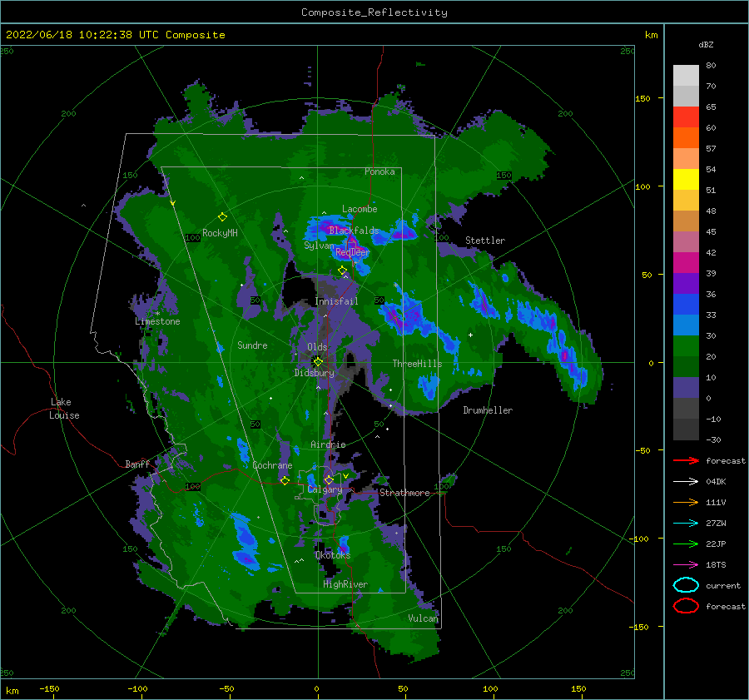Click the Airdrie city label
Screen dimensions: 749x700
(x=328, y=444)
